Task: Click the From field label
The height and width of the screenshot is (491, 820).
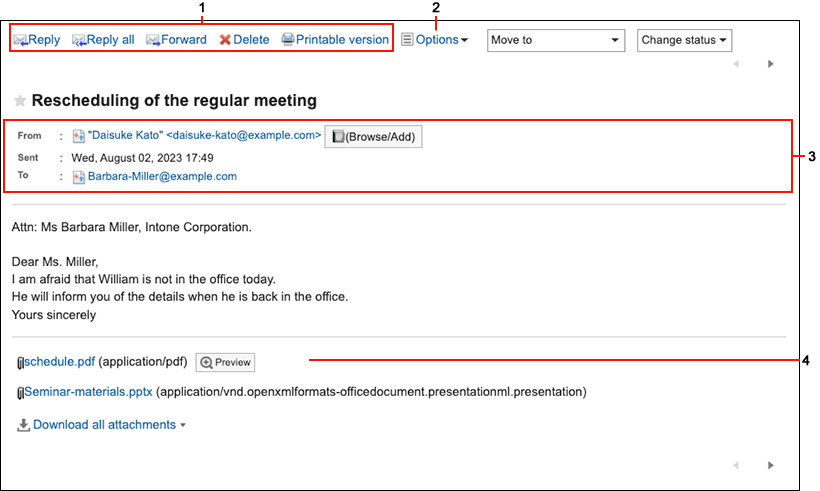Action: (29, 135)
